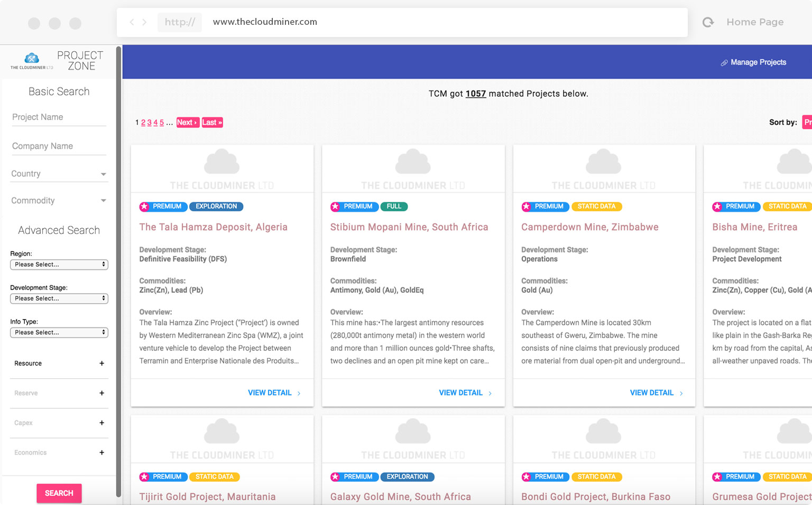Click EXPLORATION tag on Galaxy Gold Mine card

pos(407,477)
